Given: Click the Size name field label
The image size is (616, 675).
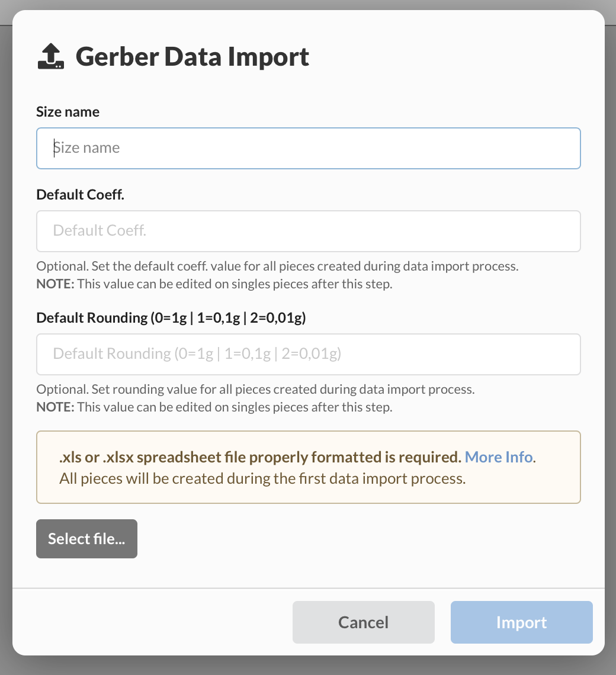Looking at the screenshot, I should (68, 112).
